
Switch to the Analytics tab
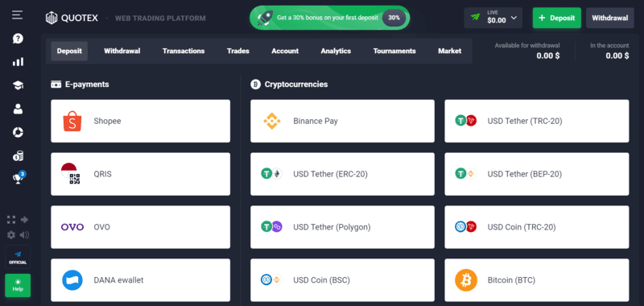(336, 51)
